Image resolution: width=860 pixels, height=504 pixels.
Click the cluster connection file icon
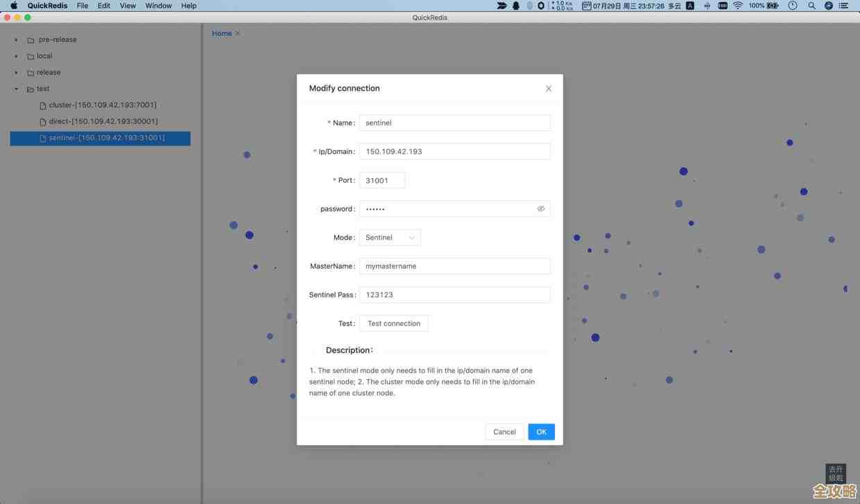43,105
